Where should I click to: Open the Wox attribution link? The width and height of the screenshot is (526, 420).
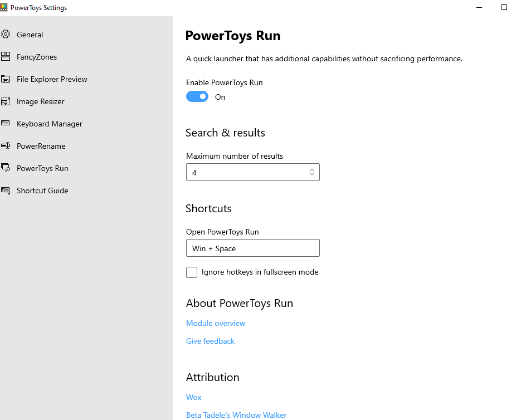[x=193, y=397]
